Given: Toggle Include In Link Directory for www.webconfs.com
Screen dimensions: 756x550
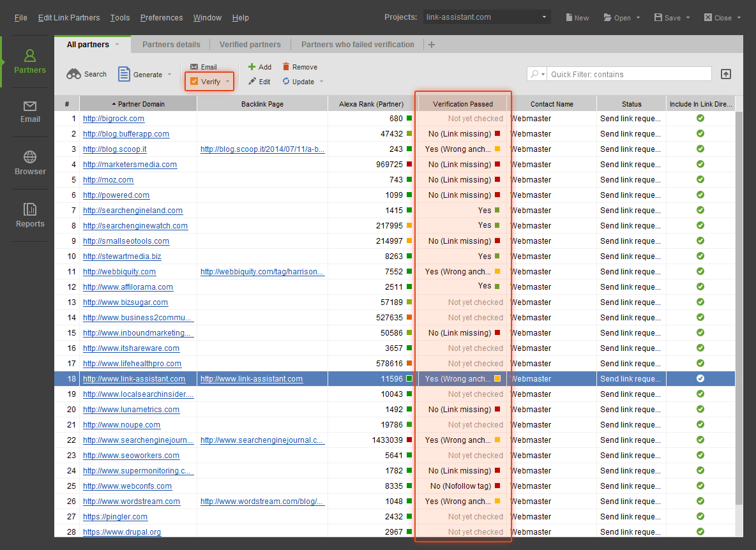Looking at the screenshot, I should (x=700, y=486).
